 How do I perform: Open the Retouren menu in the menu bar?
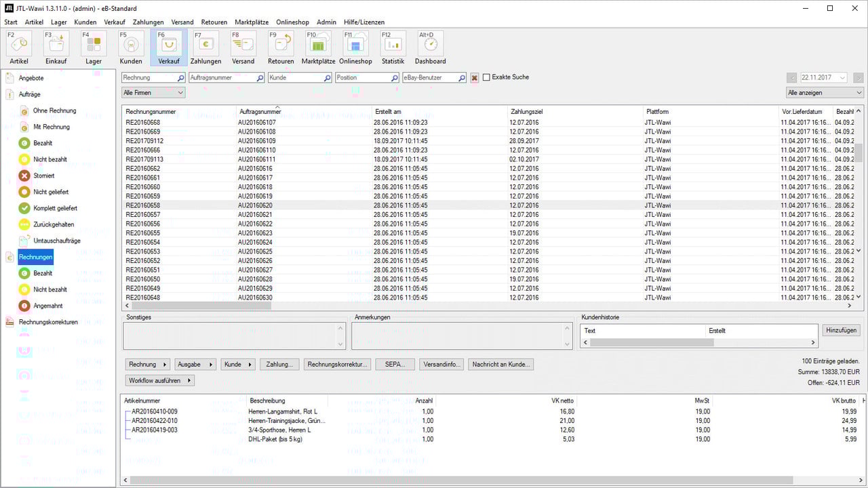(x=214, y=22)
